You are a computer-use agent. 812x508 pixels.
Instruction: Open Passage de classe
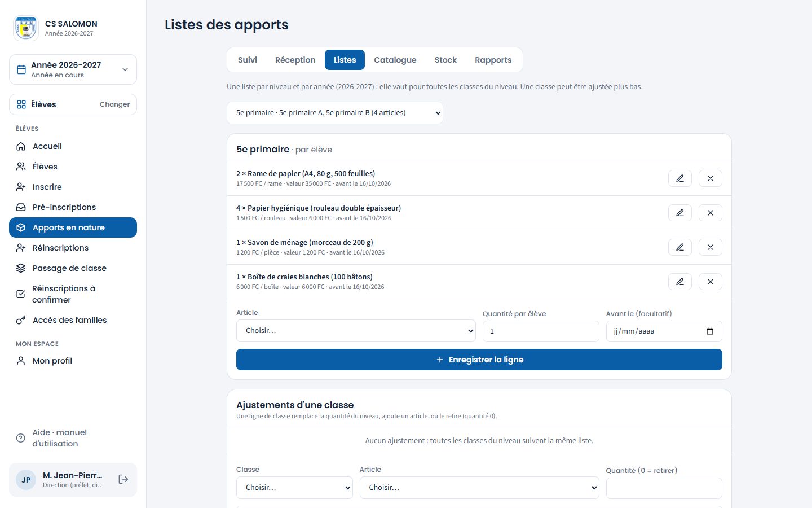[73, 268]
